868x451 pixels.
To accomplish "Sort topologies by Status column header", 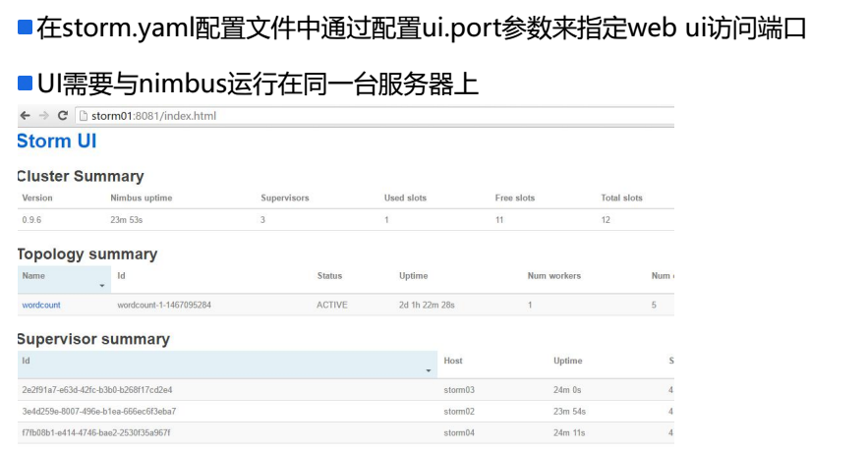I will (x=329, y=275).
